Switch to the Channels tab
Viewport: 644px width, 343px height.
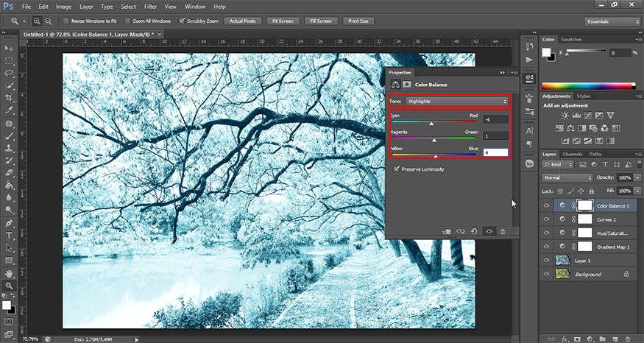(572, 154)
